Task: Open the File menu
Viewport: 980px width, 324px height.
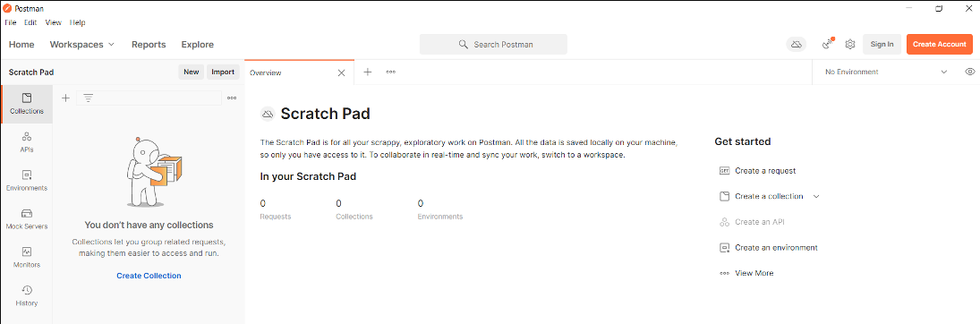Action: tap(10, 22)
